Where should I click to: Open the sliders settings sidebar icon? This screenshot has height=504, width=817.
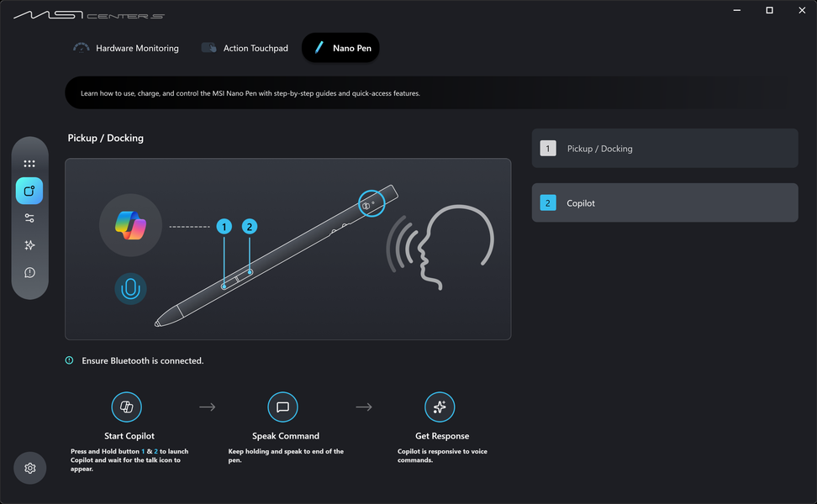[29, 218]
